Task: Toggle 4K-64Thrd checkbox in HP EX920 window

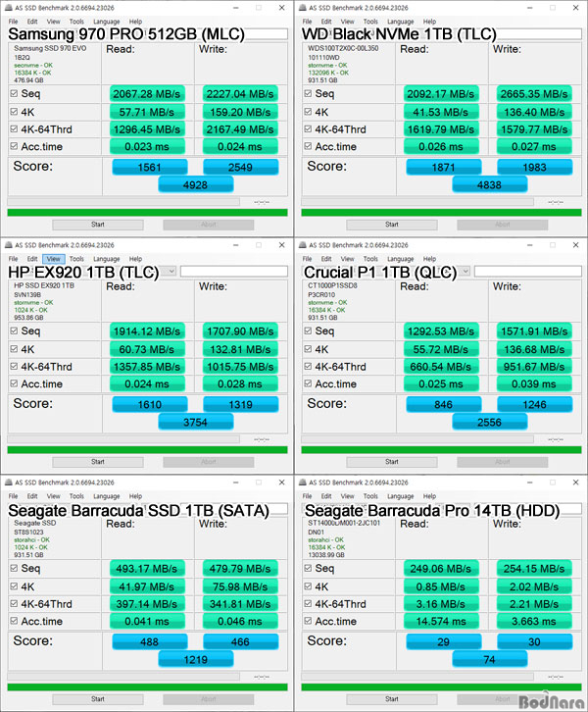Action: tap(14, 366)
